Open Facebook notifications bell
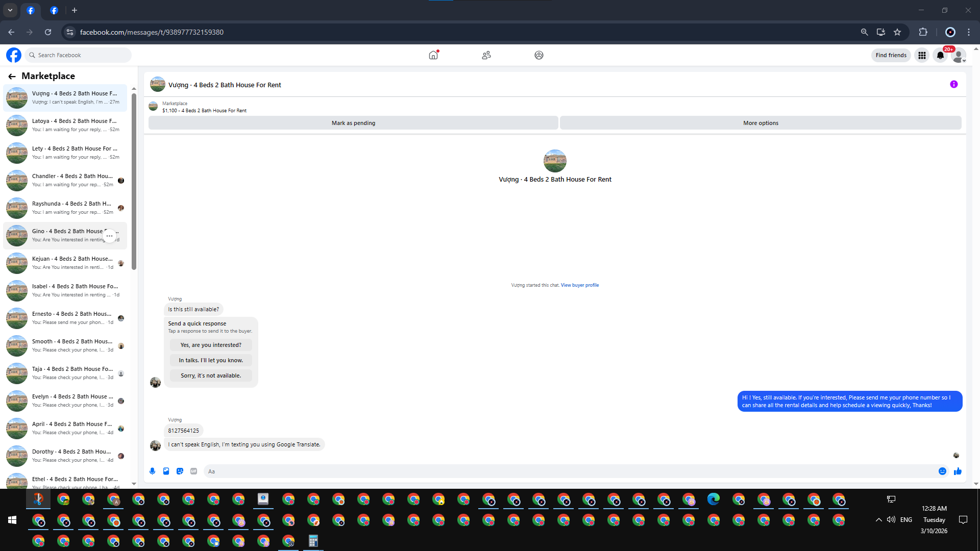 tap(940, 56)
